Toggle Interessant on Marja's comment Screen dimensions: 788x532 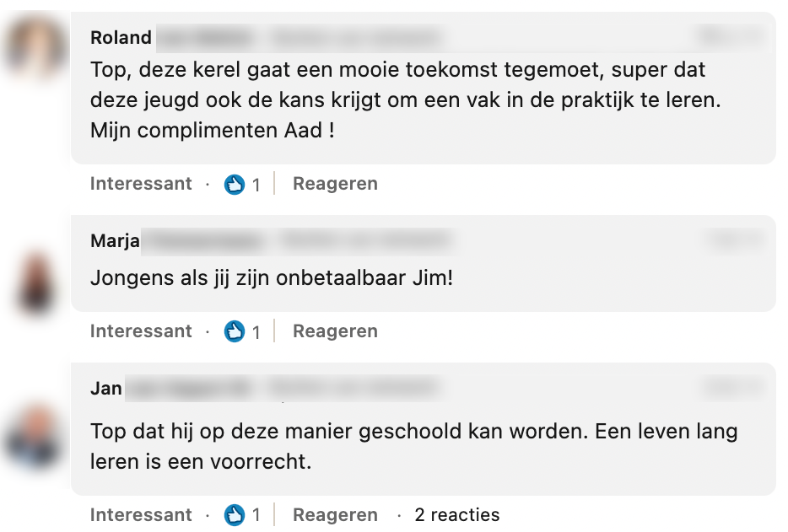coord(141,331)
